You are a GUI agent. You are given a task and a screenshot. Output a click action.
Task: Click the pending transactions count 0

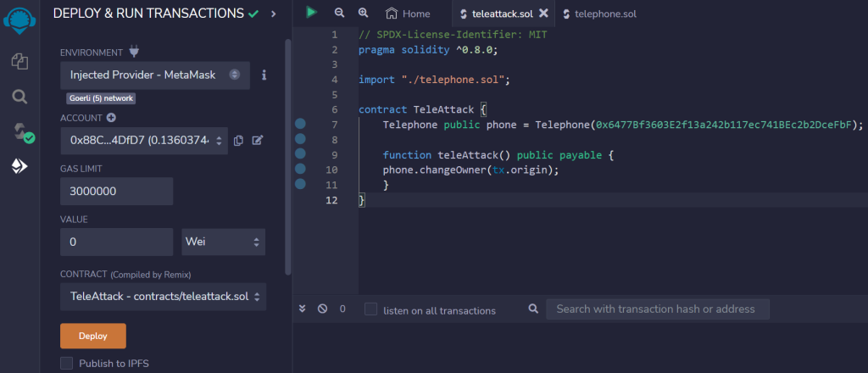click(x=342, y=309)
